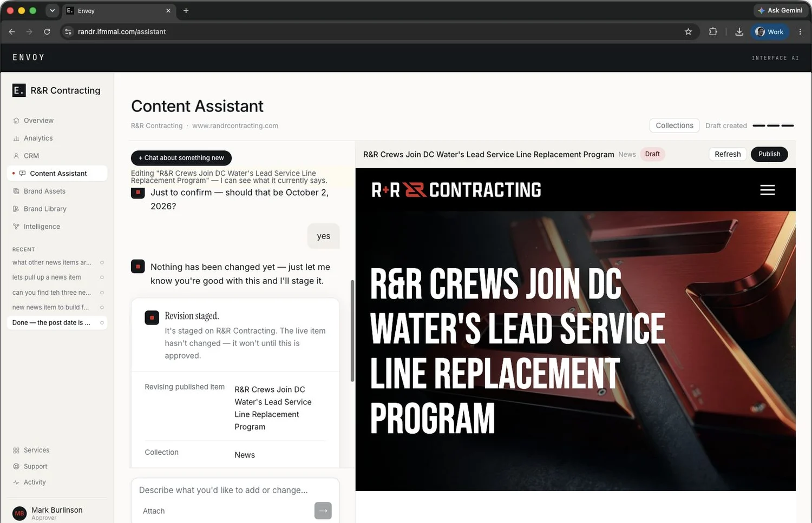812x523 pixels.
Task: Click the Overview home icon
Action: point(16,121)
